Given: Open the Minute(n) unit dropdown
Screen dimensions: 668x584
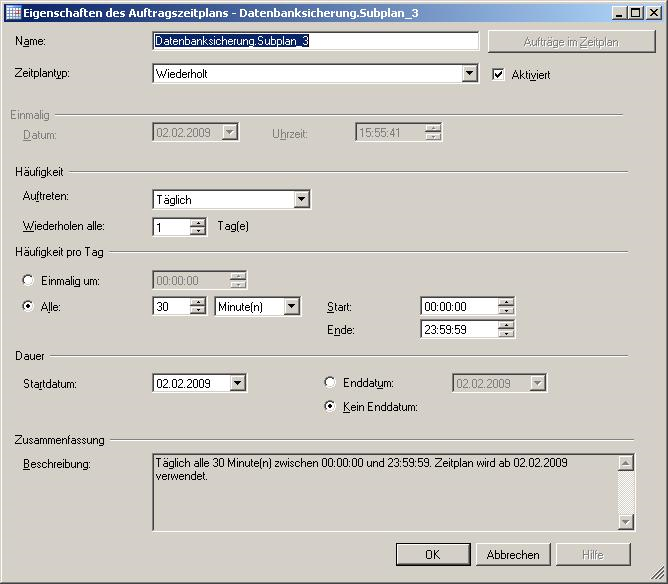Looking at the screenshot, I should (x=291, y=307).
